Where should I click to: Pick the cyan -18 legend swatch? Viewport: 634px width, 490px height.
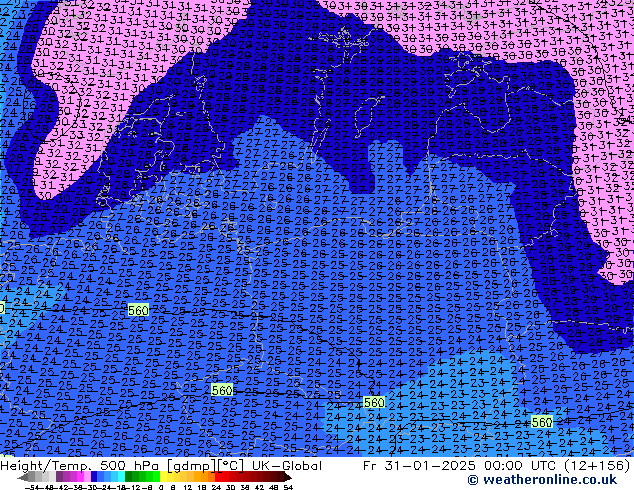tap(122, 477)
